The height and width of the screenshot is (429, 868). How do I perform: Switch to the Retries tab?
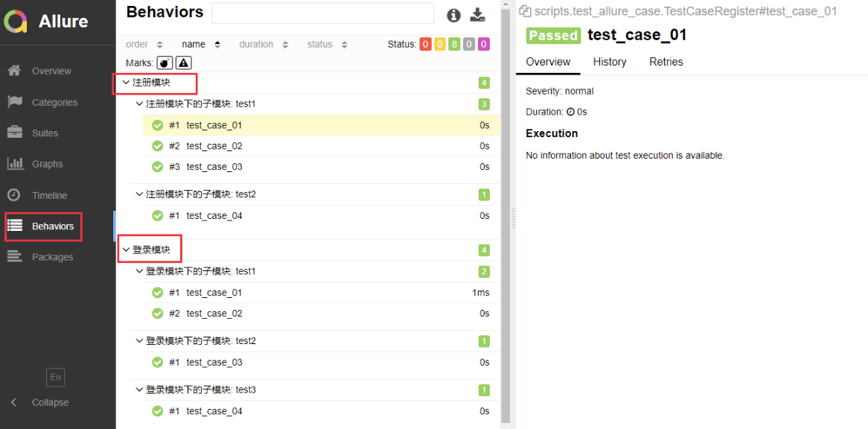[666, 61]
